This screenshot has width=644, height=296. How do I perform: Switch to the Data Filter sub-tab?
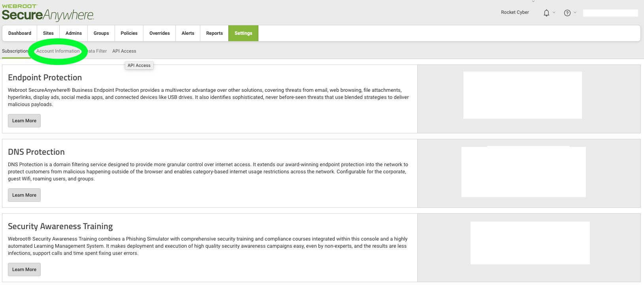pos(97,51)
